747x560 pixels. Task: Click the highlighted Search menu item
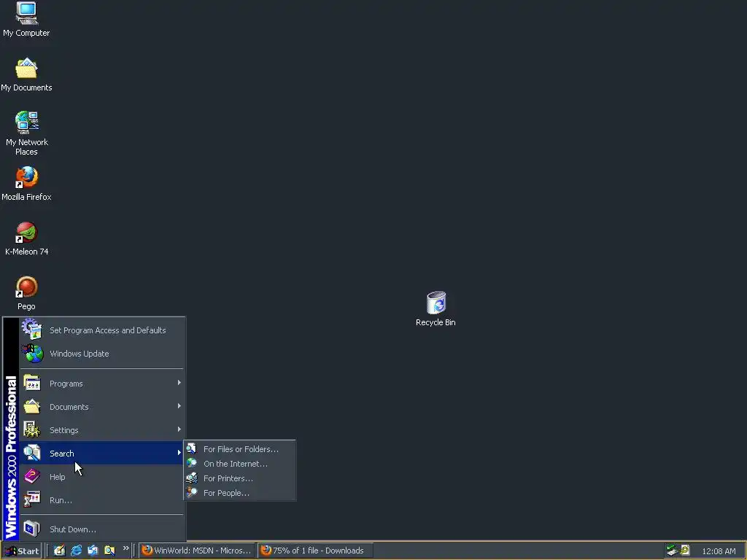[101, 454]
